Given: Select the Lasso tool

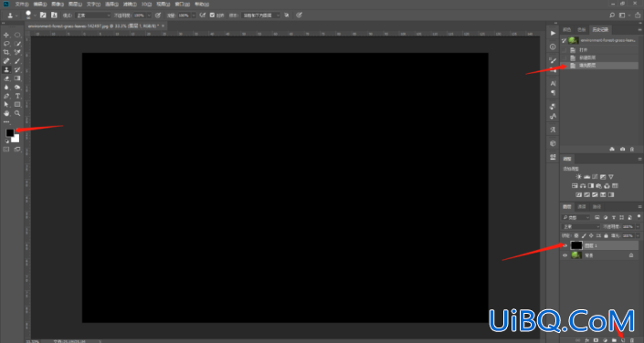Looking at the screenshot, I should pos(6,44).
